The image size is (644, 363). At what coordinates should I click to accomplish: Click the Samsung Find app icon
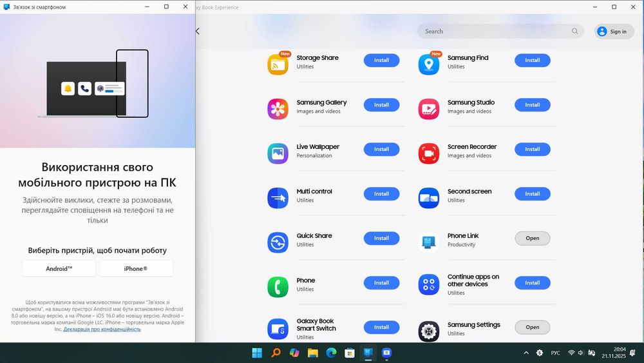(429, 64)
